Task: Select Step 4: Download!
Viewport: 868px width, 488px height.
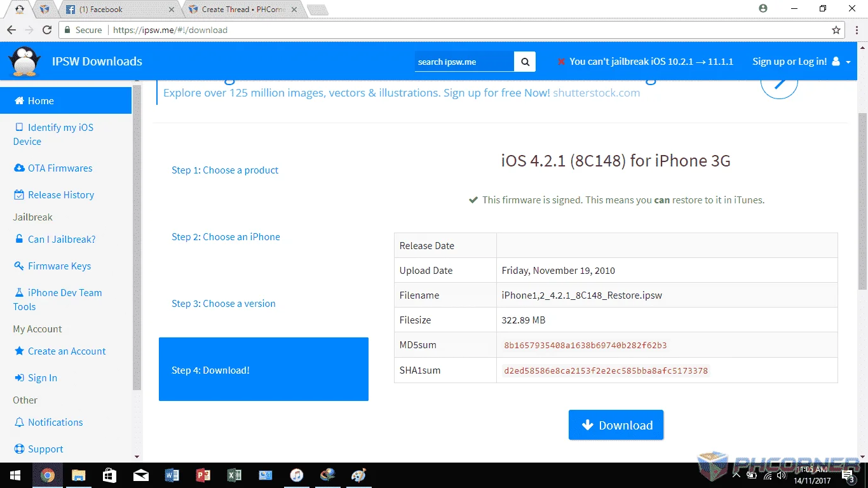Action: [264, 369]
